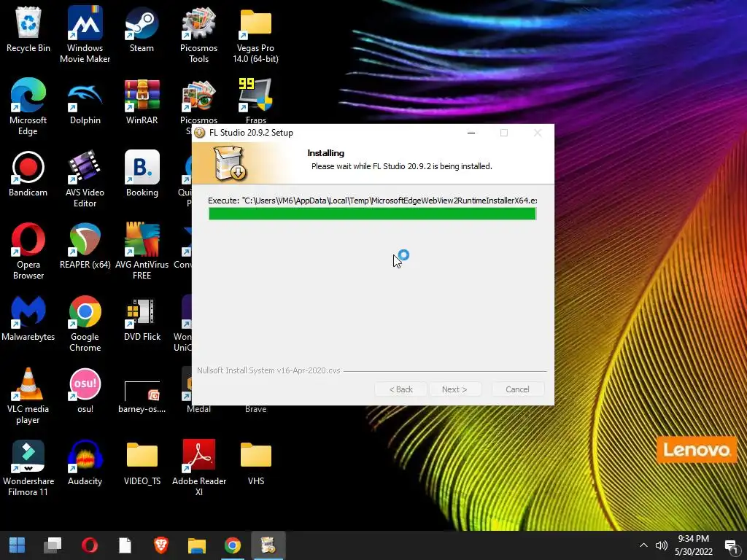Select the osu! game icon
Screen dimensions: 747x560
(85, 391)
